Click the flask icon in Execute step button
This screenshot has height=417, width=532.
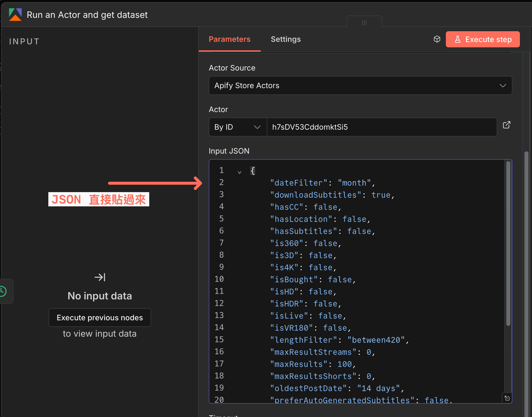[458, 39]
